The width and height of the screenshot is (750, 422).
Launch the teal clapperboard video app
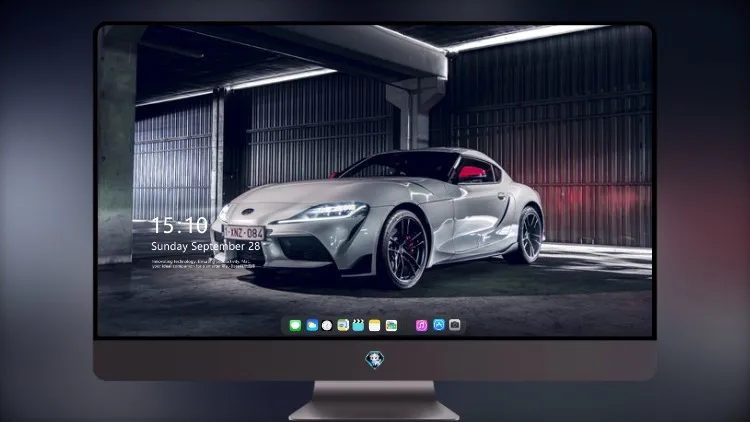point(358,326)
